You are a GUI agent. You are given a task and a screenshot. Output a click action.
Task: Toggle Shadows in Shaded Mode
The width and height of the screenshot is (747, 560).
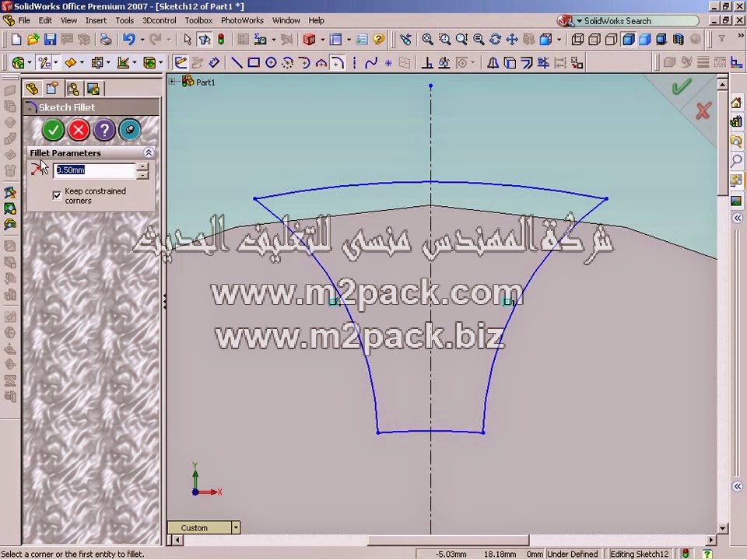pyautogui.click(x=661, y=40)
